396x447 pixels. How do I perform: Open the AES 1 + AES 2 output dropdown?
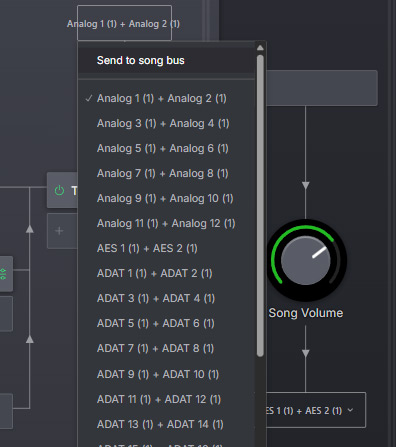pos(316,410)
